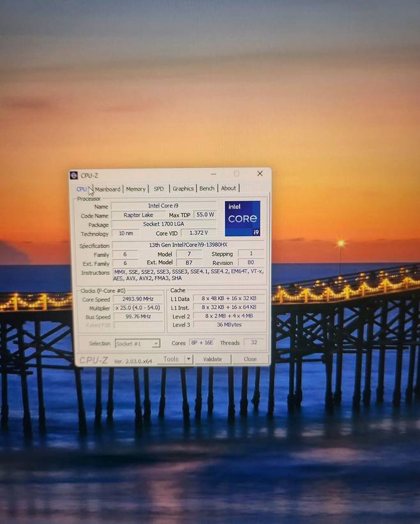Open the Memory tab
The image size is (420, 524).
click(136, 189)
